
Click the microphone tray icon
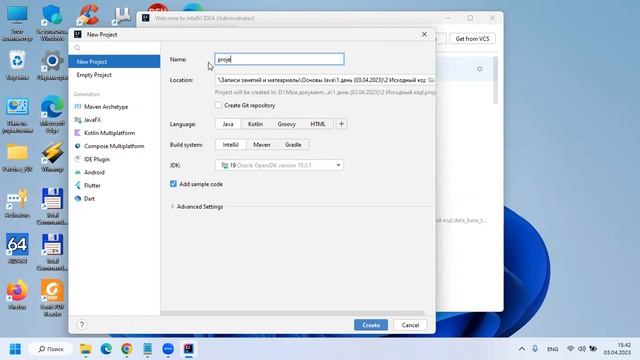535,349
